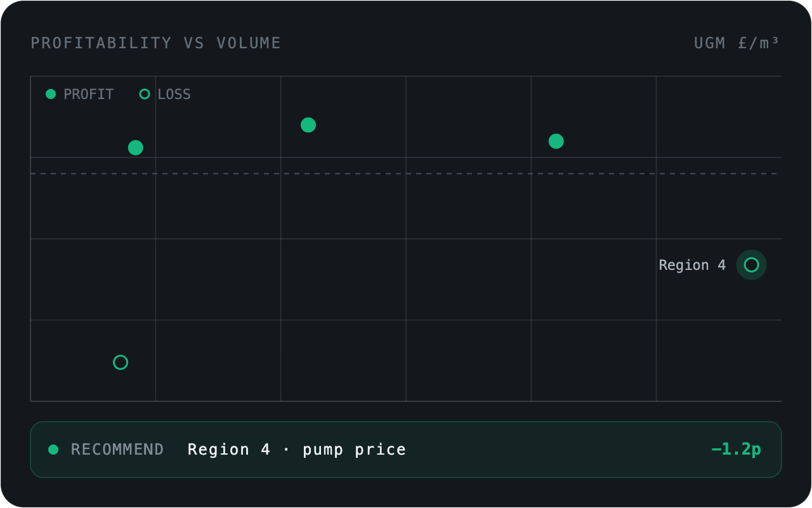The height and width of the screenshot is (508, 812).
Task: Click the −1.2p price change value
Action: [x=736, y=450]
